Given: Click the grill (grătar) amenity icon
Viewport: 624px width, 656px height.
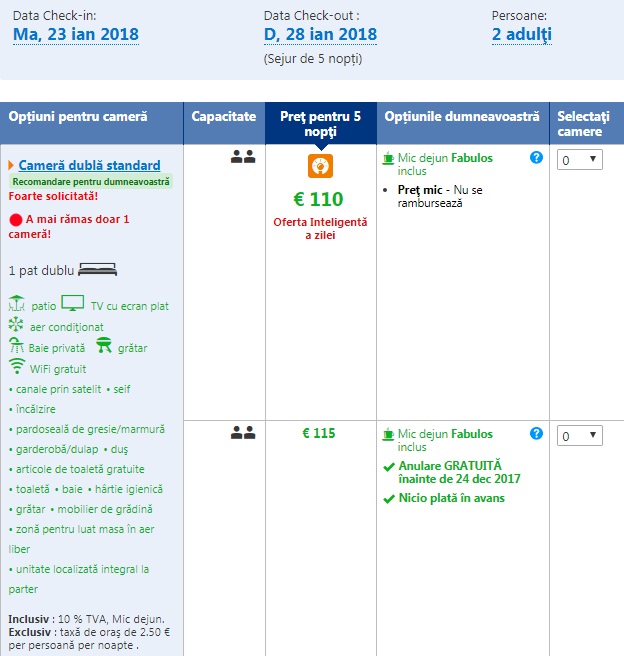Looking at the screenshot, I should pyautogui.click(x=103, y=347).
